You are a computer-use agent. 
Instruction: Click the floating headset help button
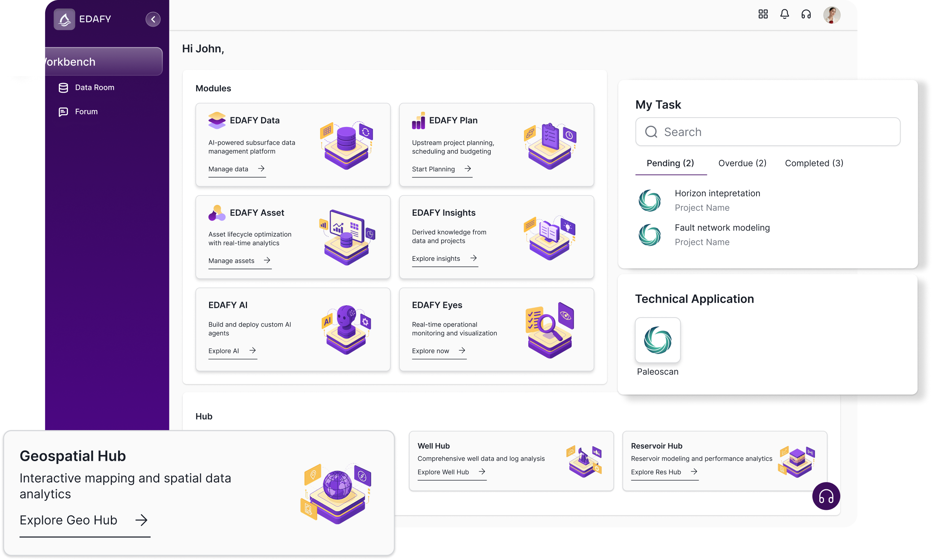826,496
